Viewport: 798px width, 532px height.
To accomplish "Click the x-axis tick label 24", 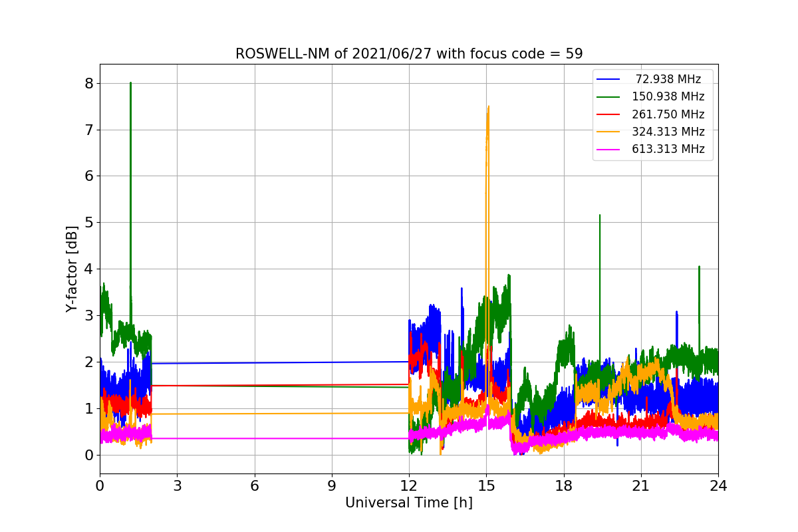I will pyautogui.click(x=718, y=485).
